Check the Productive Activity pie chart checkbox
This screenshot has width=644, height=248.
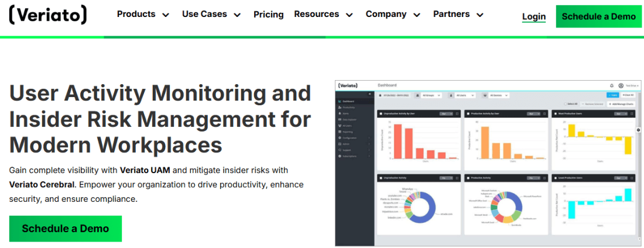coord(468,178)
